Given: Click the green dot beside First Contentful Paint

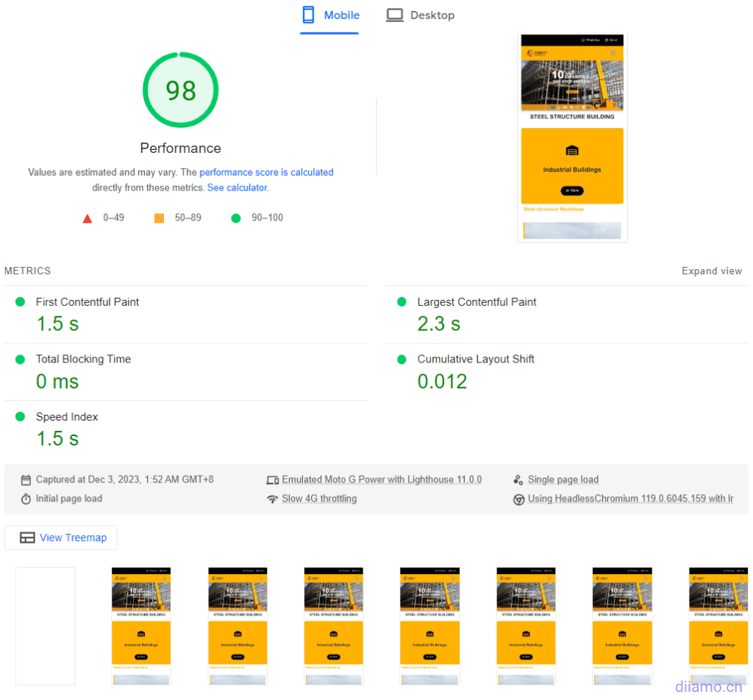Looking at the screenshot, I should point(22,301).
